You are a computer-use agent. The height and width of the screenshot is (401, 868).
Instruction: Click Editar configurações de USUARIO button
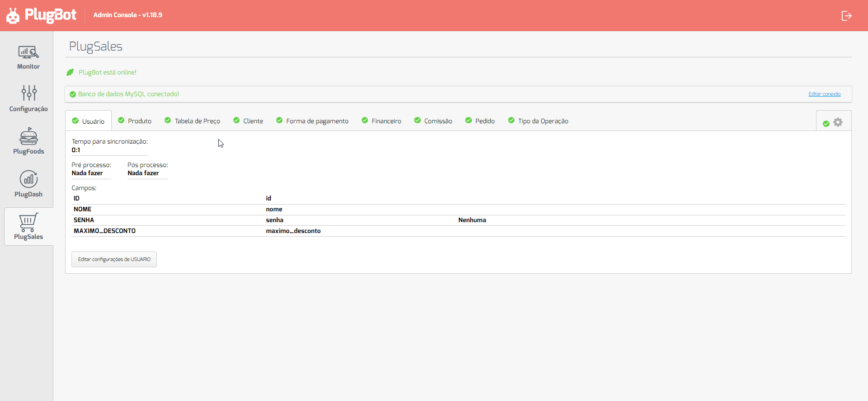[114, 259]
